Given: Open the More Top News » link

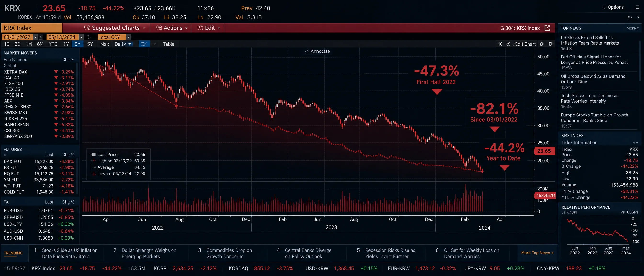Looking at the screenshot, I should point(537,253).
